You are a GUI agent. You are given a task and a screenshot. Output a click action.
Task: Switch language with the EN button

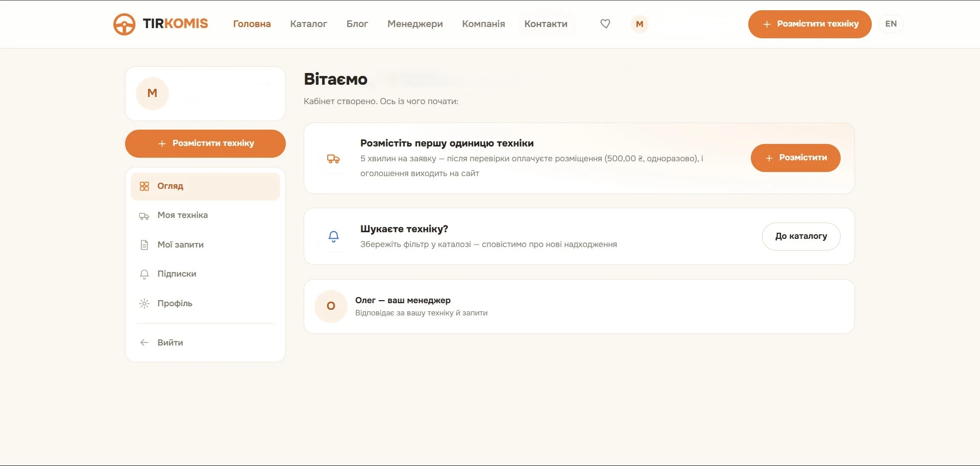pos(891,24)
